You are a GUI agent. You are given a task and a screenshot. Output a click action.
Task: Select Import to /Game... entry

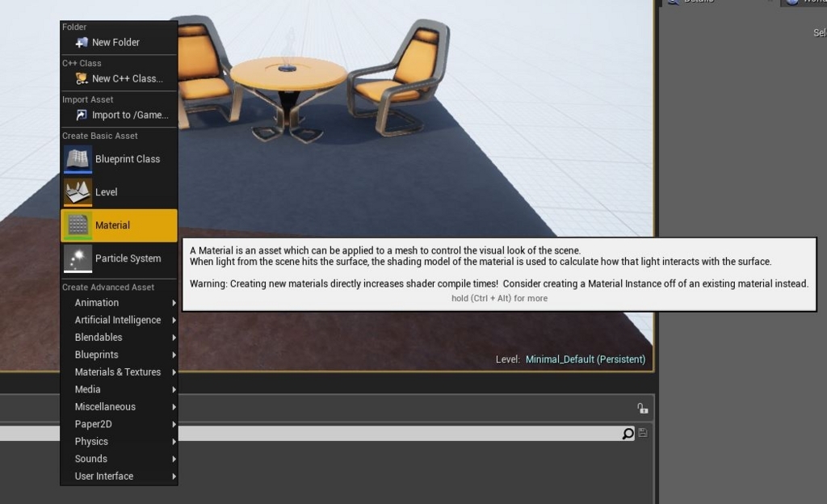(x=119, y=115)
